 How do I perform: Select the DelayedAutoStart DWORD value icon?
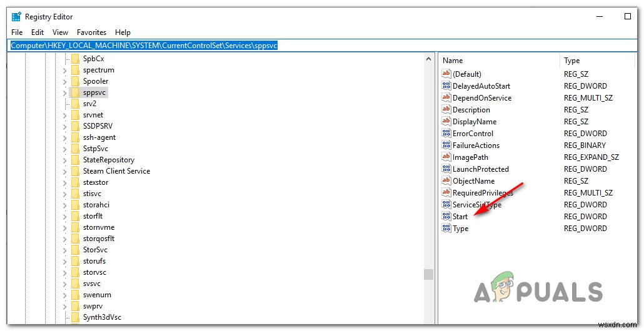click(446, 86)
